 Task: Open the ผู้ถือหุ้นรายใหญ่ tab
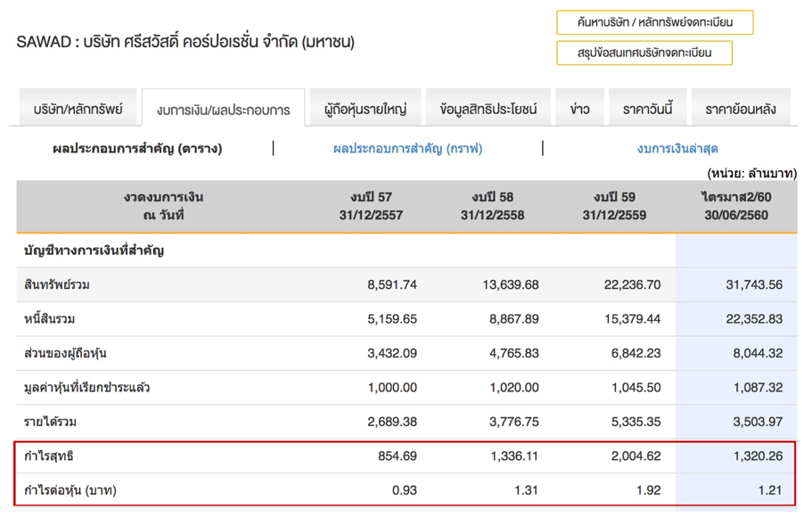click(365, 110)
